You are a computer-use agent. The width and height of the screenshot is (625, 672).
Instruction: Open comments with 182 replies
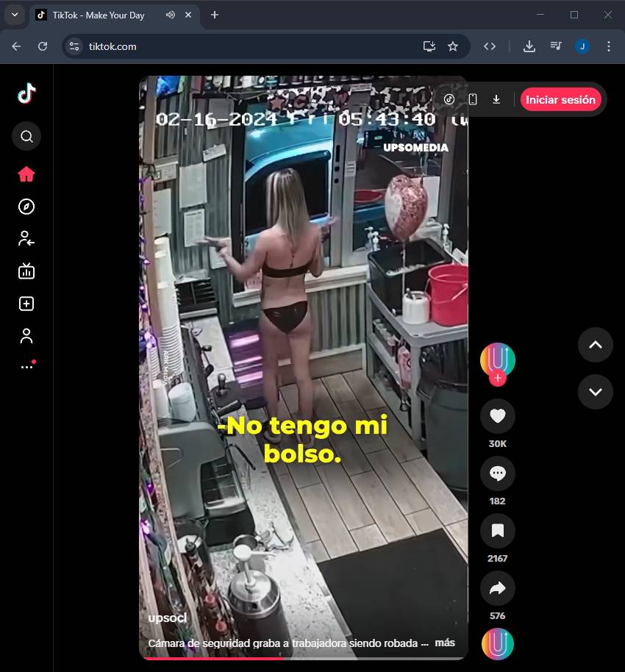pyautogui.click(x=498, y=473)
